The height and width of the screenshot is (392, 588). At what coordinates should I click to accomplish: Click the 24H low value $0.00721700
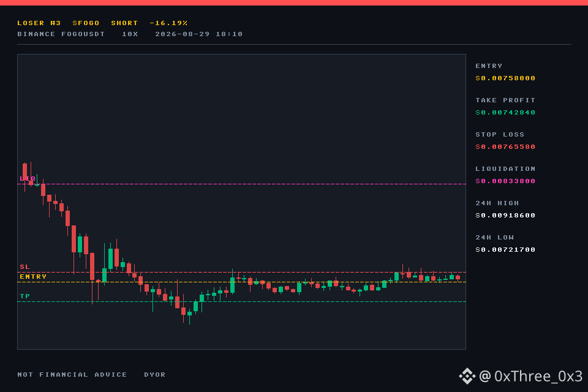coord(505,249)
